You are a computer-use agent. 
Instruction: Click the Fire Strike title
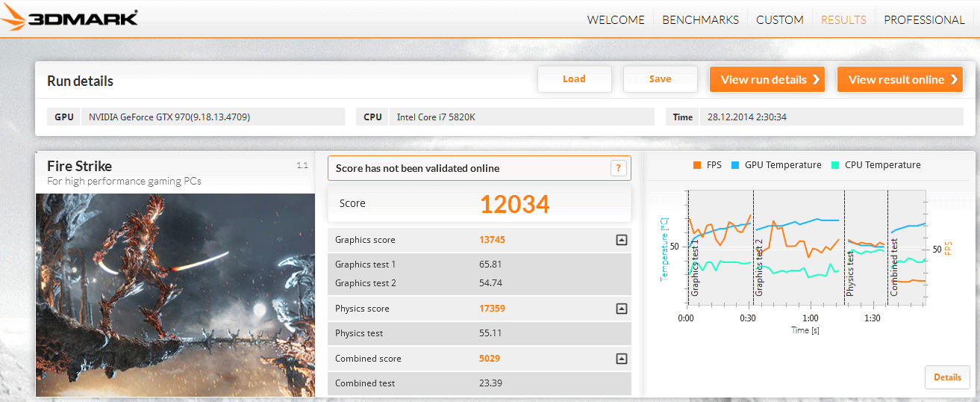tap(80, 166)
